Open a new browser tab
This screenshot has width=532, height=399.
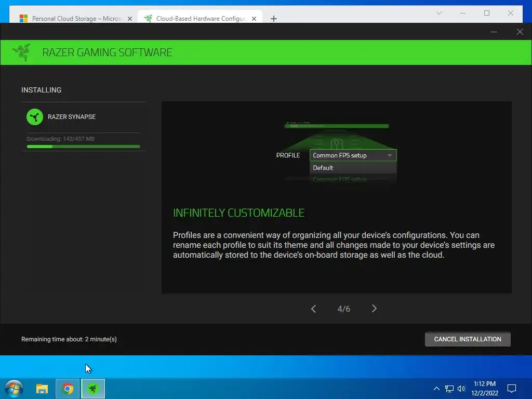tap(273, 19)
